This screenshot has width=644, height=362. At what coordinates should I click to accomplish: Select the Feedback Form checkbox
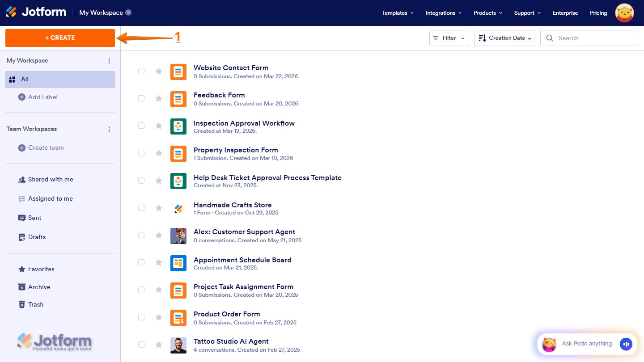tap(141, 98)
